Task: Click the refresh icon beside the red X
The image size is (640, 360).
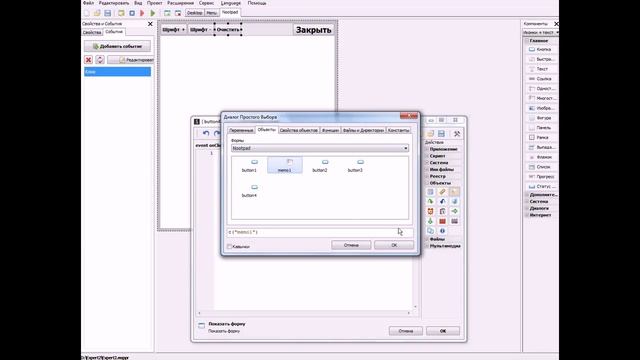Action: pos(100,60)
